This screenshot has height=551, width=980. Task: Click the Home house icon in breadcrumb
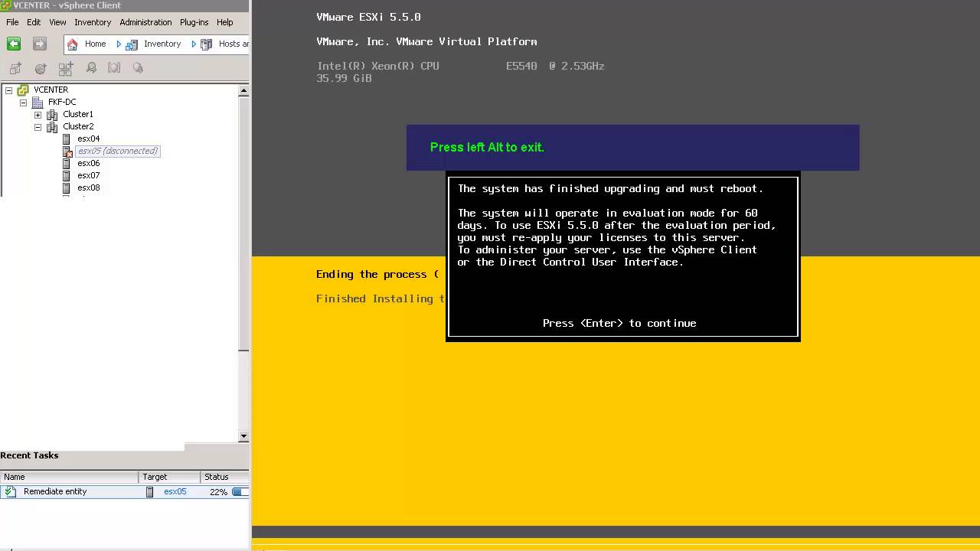[x=73, y=44]
